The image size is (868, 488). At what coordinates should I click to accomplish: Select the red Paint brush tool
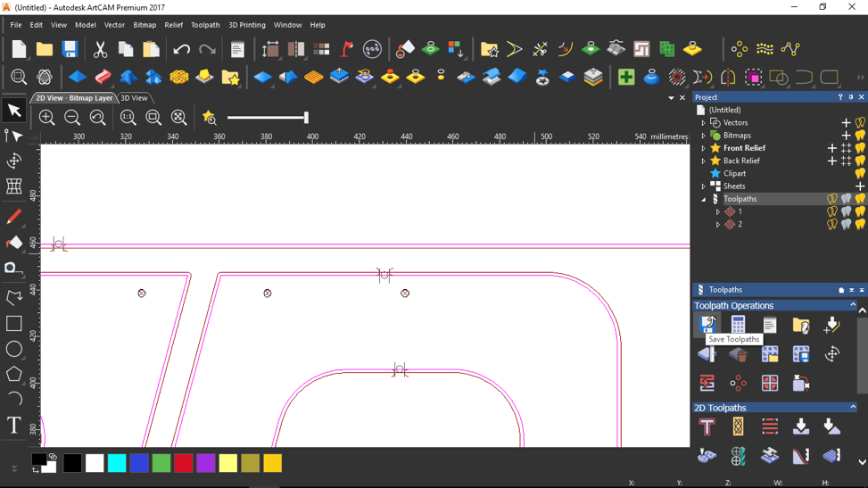pos(14,217)
